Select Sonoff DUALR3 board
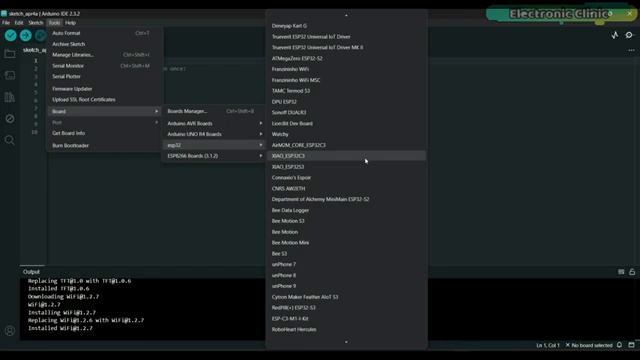Image resolution: width=640 pixels, height=360 pixels. click(x=347, y=112)
